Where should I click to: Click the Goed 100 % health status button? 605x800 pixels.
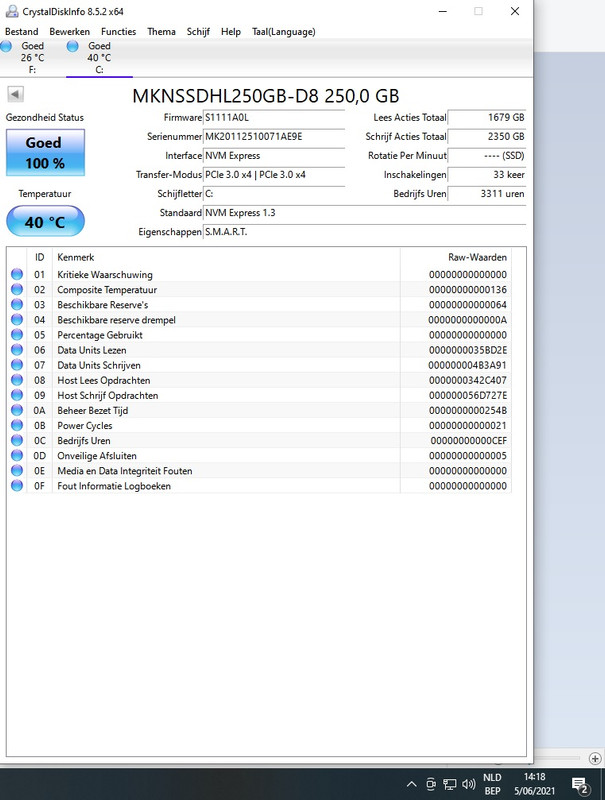pyautogui.click(x=45, y=153)
